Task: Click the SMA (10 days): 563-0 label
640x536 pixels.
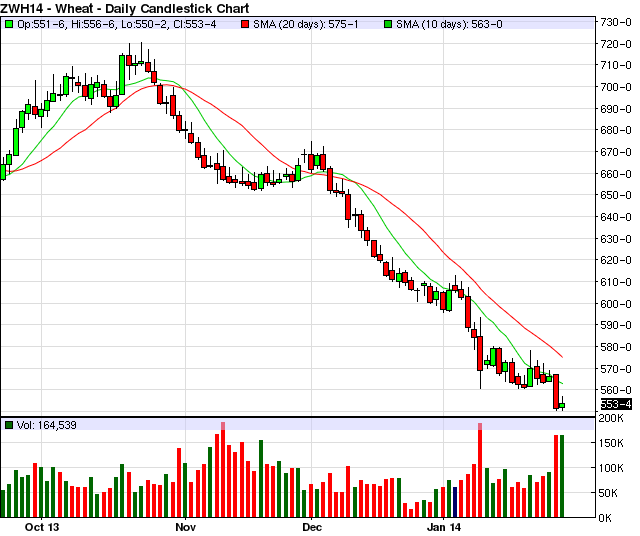Action: click(x=449, y=24)
